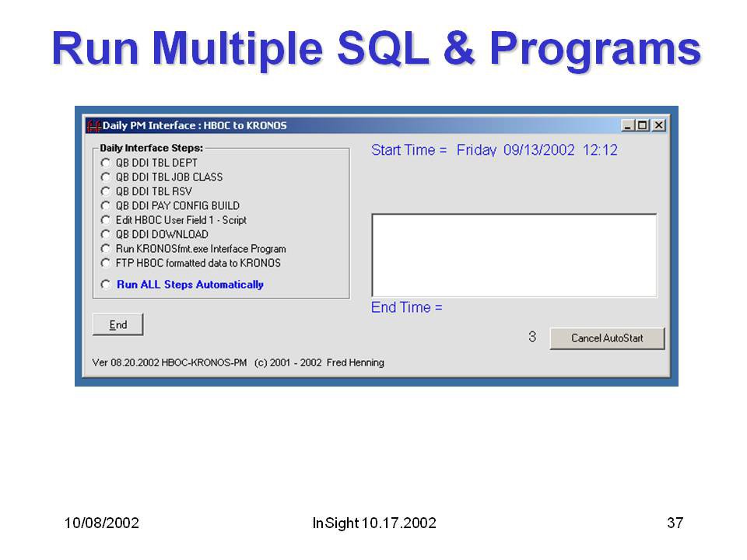
Task: Click the HBOC application icon in title bar
Action: tap(93, 125)
